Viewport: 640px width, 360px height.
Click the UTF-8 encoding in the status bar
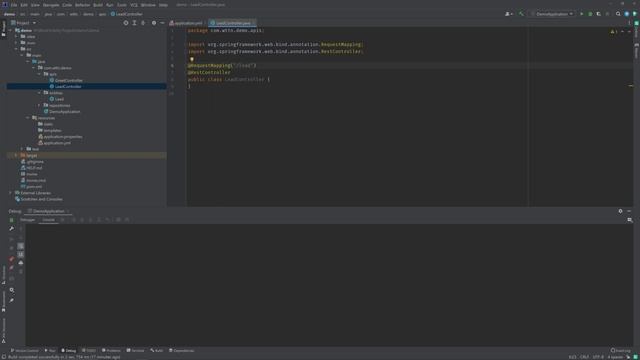pyautogui.click(x=598, y=357)
